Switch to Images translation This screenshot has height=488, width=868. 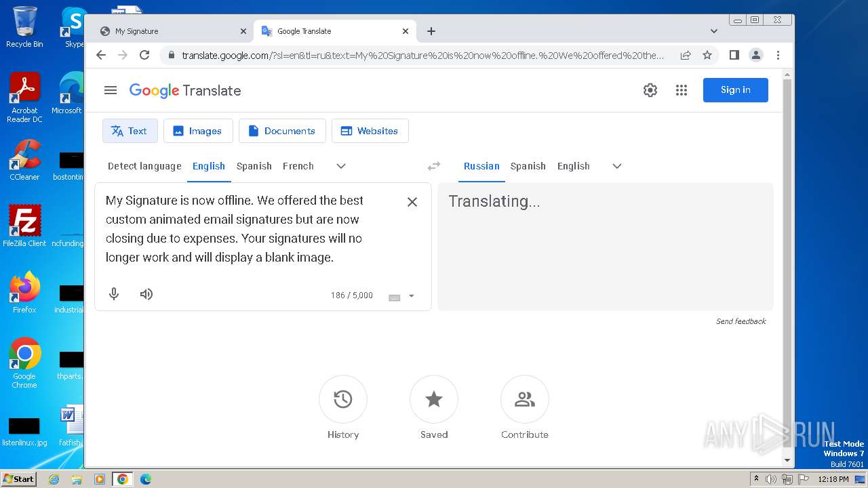tap(198, 131)
